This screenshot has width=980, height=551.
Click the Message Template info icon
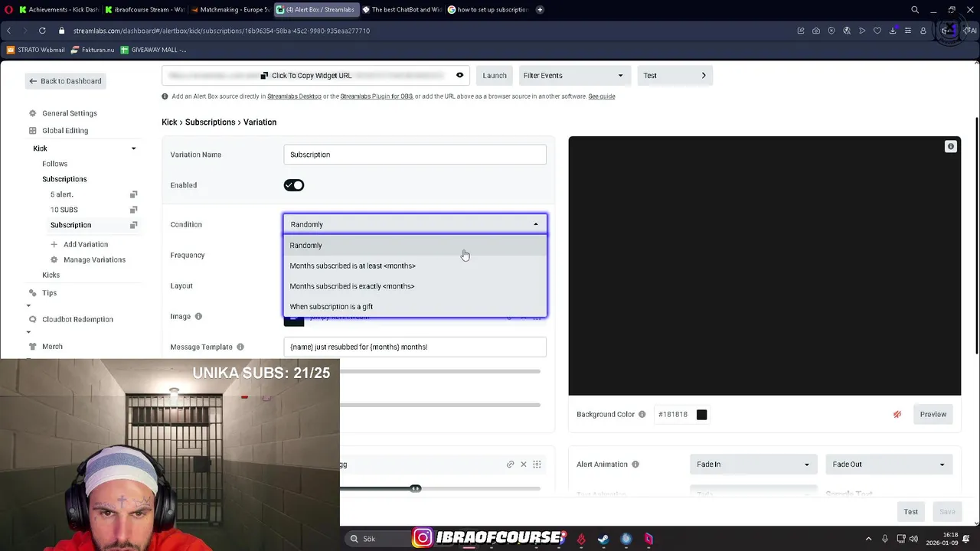[240, 347]
